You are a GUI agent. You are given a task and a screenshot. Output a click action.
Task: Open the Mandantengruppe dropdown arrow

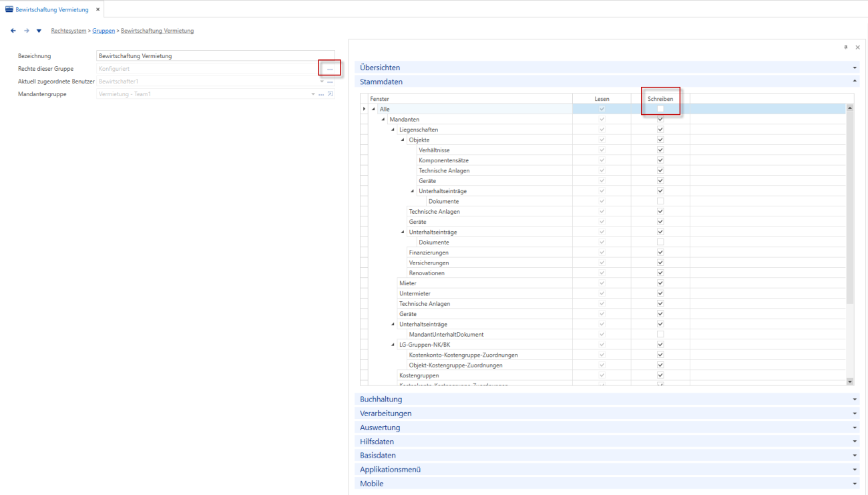[x=313, y=94]
